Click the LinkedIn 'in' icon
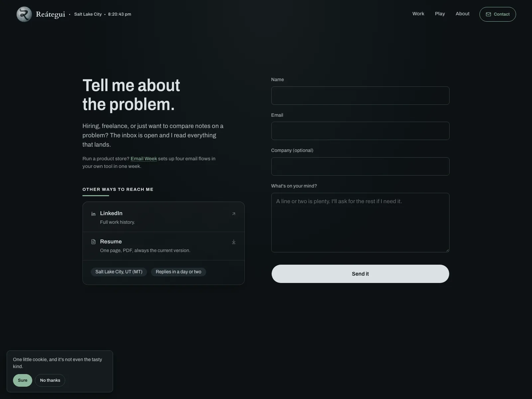The width and height of the screenshot is (532, 399). point(93,214)
